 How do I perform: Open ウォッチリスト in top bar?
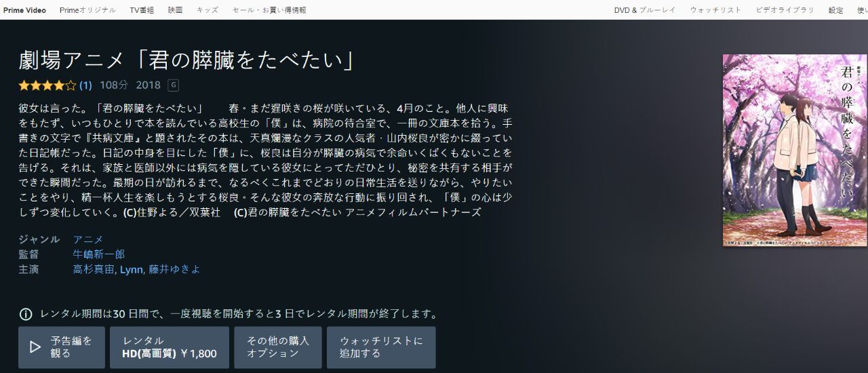pos(715,10)
